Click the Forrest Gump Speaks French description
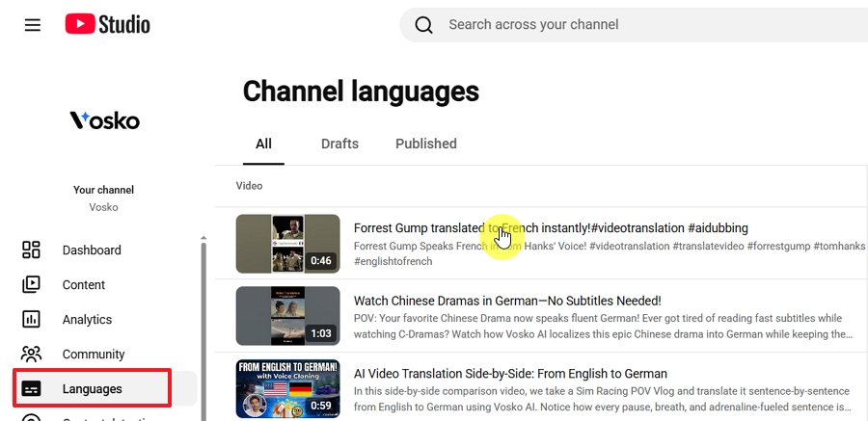Viewport: 868px width, 421px height. [x=610, y=253]
